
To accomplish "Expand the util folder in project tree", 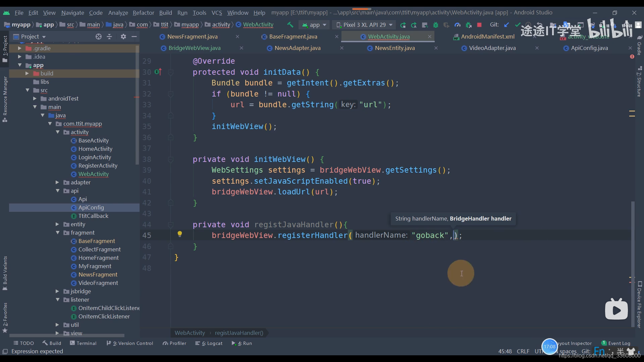I will pos(58,325).
